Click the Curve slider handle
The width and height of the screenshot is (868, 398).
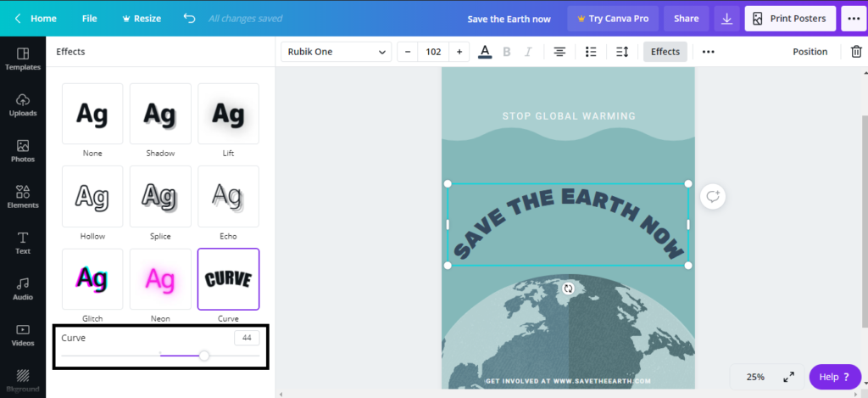coord(204,356)
